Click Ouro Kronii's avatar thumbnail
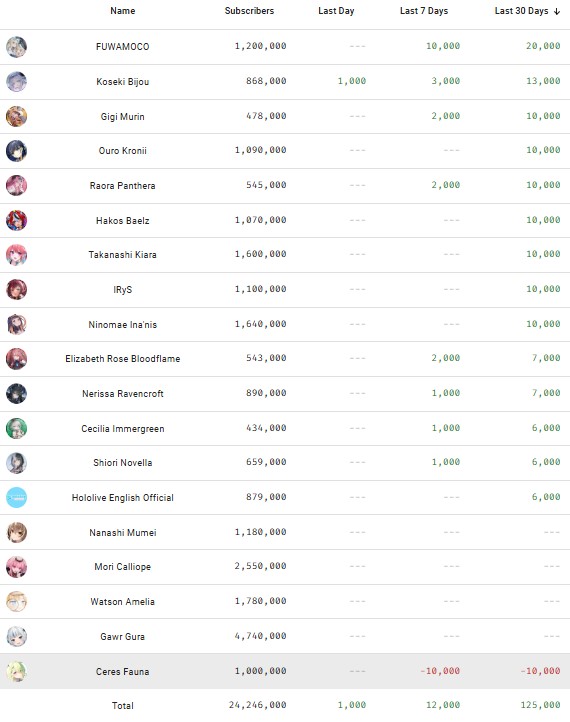 [x=16, y=151]
